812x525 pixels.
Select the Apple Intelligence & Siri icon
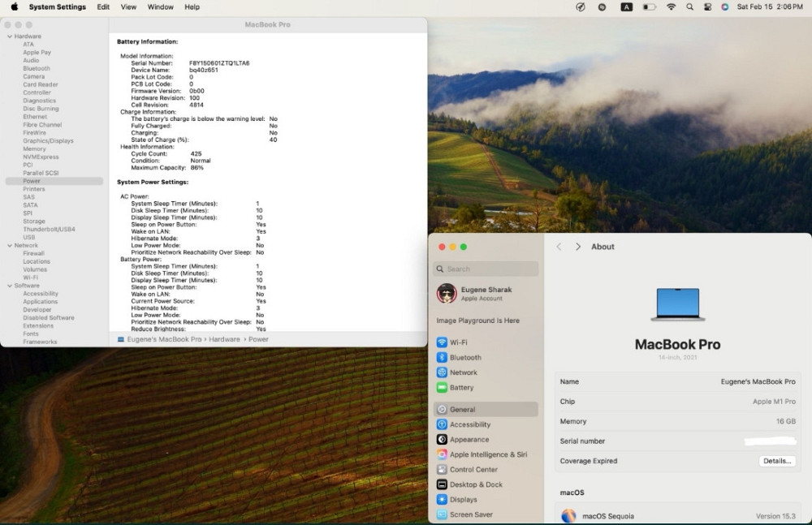point(442,454)
